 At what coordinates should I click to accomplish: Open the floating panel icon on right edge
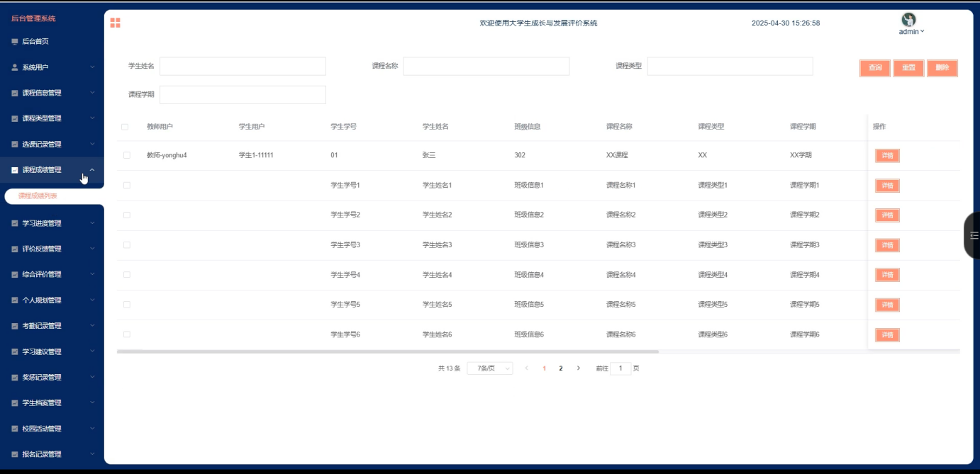tap(973, 235)
